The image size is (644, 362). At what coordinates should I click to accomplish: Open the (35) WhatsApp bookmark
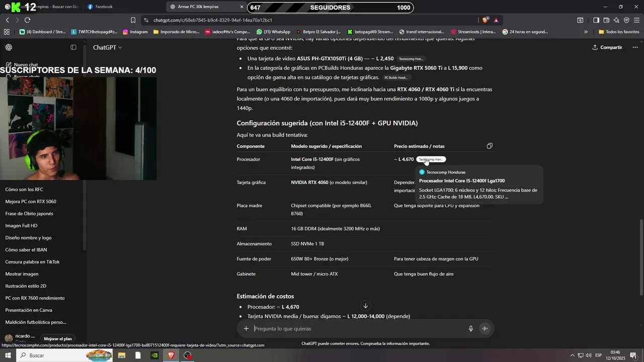click(x=274, y=32)
